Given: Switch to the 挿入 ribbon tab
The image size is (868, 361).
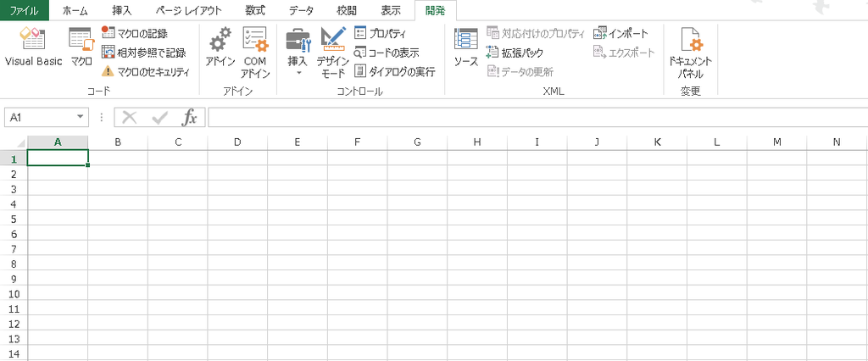Looking at the screenshot, I should pyautogui.click(x=121, y=10).
